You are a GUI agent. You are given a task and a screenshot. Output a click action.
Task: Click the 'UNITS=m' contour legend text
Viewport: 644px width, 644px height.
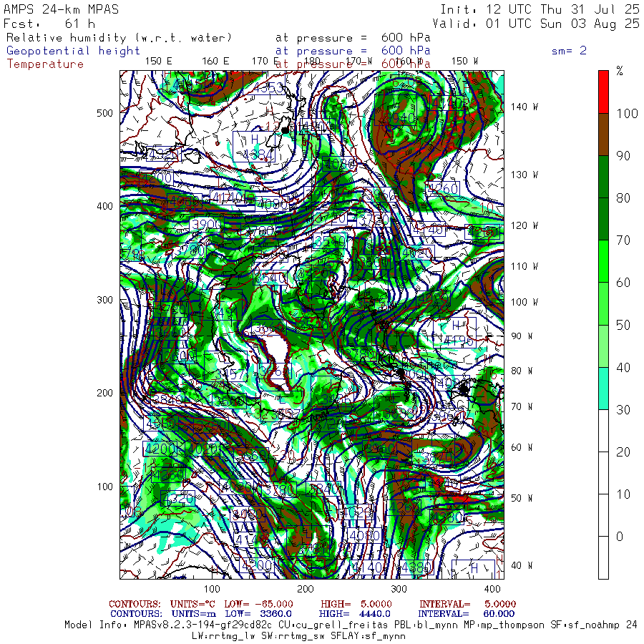(193, 614)
